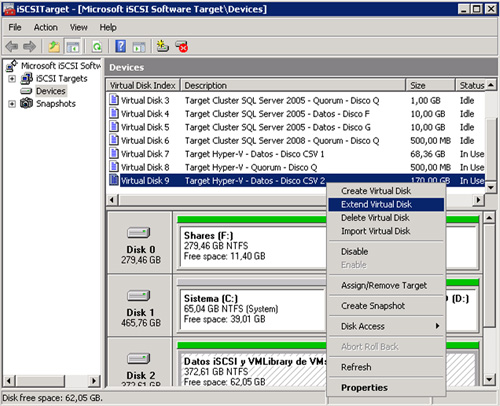This screenshot has width=500, height=406.
Task: Select the Datos iSCSI y VMLibrary volume box
Action: [x=253, y=370]
